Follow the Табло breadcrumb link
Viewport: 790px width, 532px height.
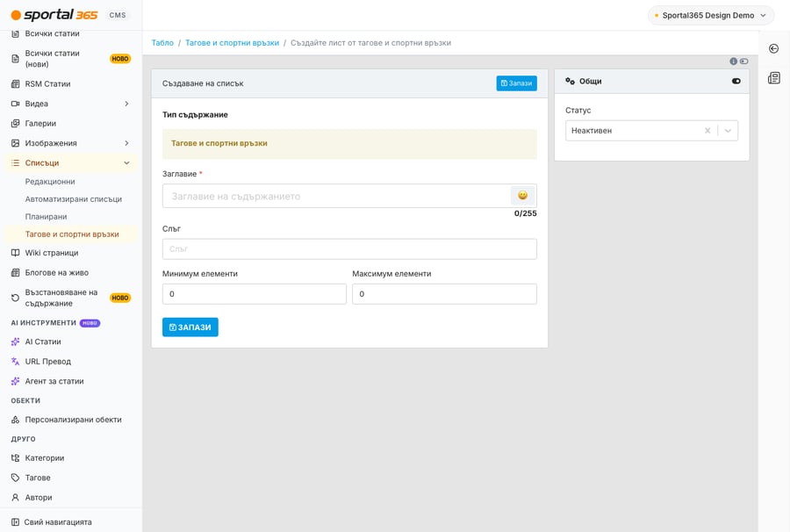tap(162, 43)
